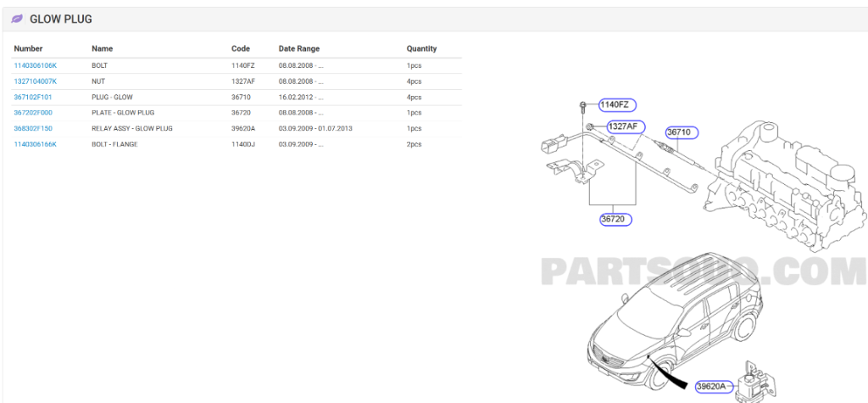Open part number 1140306106K link

click(36, 65)
